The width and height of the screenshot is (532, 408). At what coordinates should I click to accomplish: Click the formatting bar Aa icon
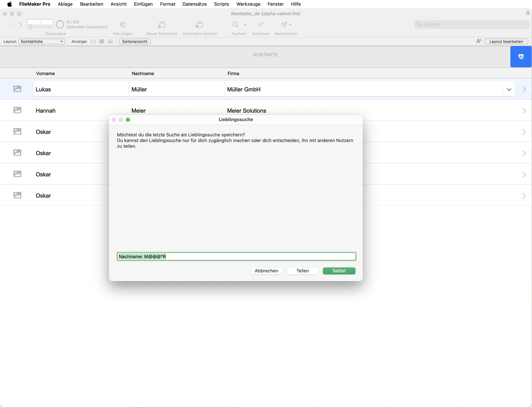[x=478, y=41]
